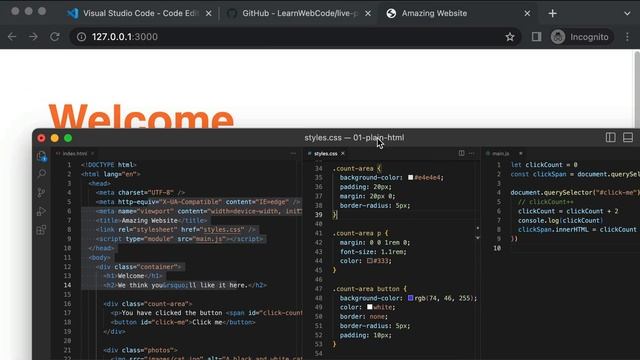Click 'clickCount = clickCount + 2' in main.js

tap(568, 211)
